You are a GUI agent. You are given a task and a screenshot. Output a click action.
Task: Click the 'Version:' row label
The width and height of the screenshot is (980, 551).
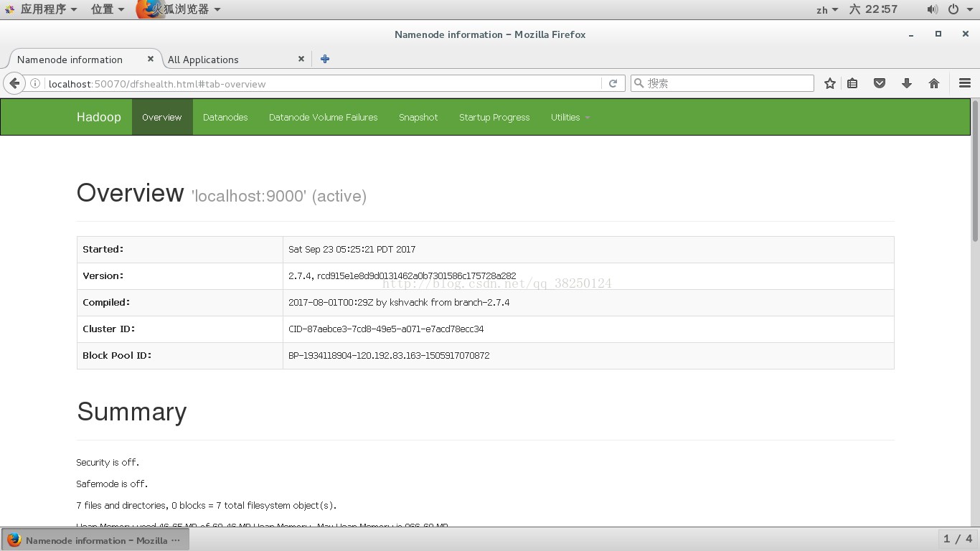(103, 276)
